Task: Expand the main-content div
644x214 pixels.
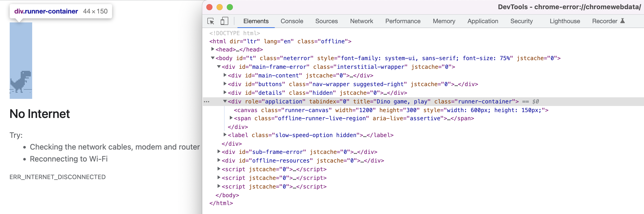Action: click(x=225, y=75)
